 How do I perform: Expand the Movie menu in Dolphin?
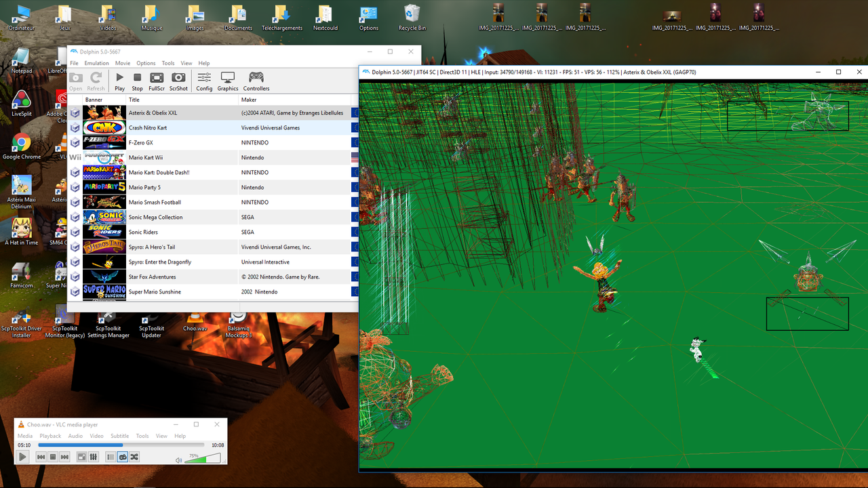pyautogui.click(x=123, y=63)
